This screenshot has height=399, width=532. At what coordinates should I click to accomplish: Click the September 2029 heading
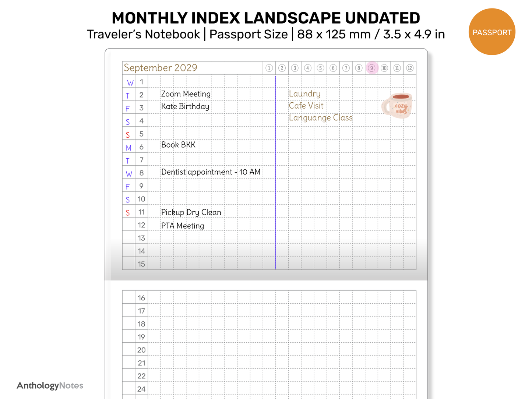(161, 68)
